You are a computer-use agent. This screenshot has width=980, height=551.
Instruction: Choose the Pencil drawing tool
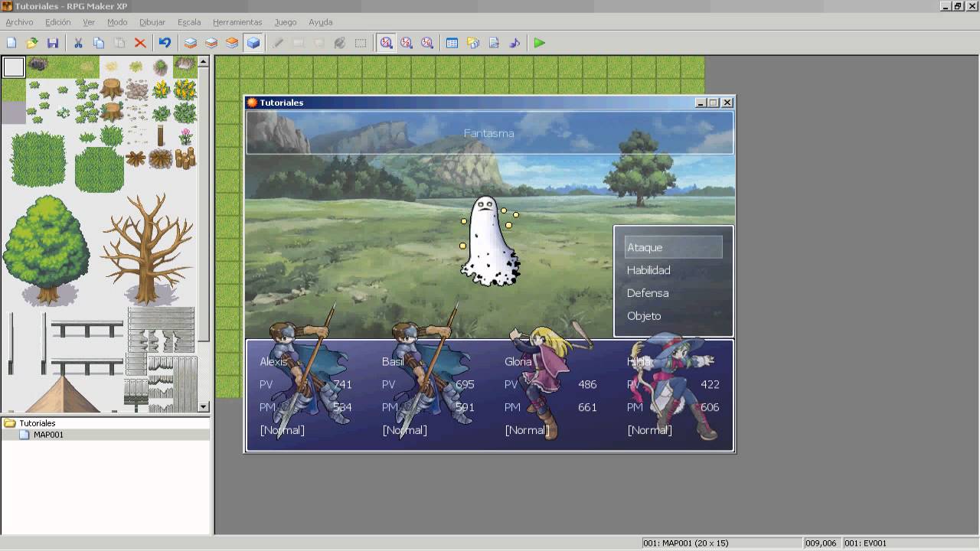point(278,43)
